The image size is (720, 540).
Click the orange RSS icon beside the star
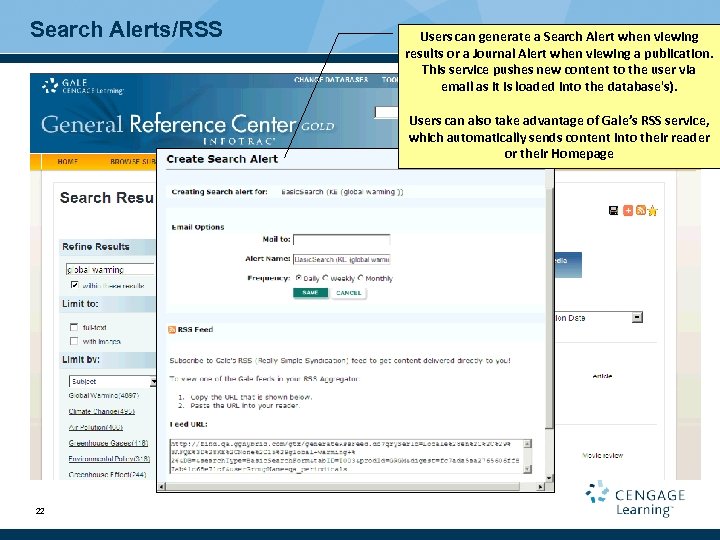tap(641, 210)
